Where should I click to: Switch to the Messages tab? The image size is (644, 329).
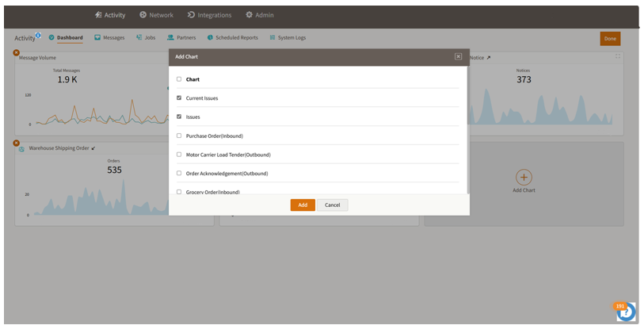click(x=109, y=37)
